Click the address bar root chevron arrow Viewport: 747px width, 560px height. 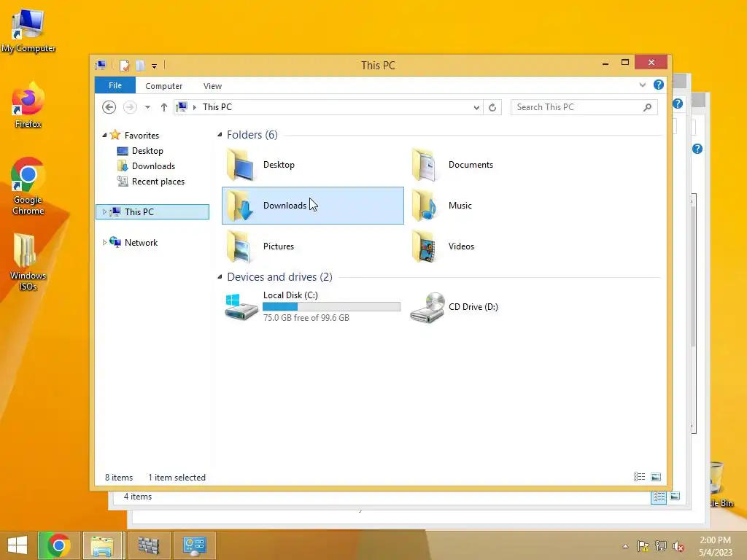194,107
